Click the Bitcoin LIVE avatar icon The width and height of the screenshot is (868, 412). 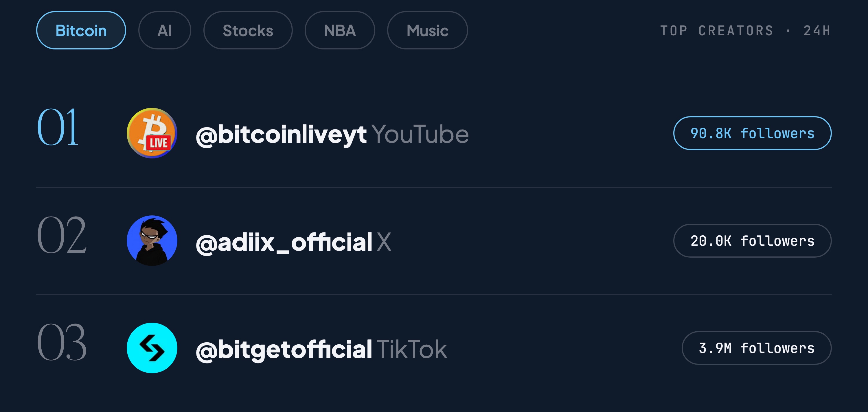pyautogui.click(x=152, y=133)
